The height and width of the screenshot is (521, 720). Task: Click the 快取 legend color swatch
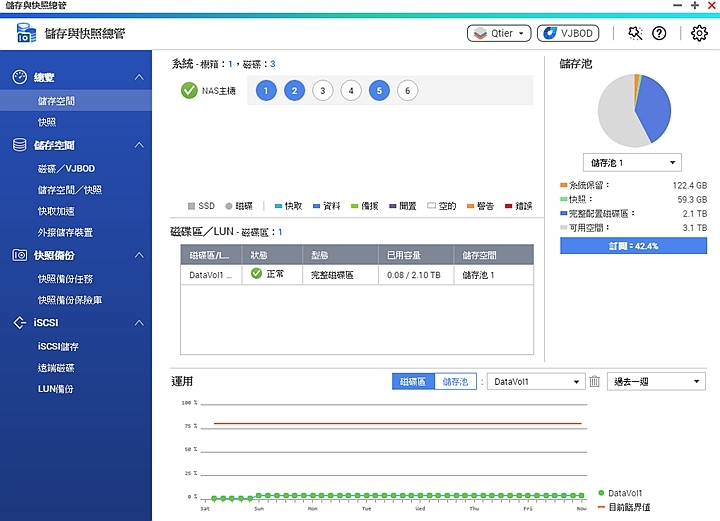coord(278,206)
